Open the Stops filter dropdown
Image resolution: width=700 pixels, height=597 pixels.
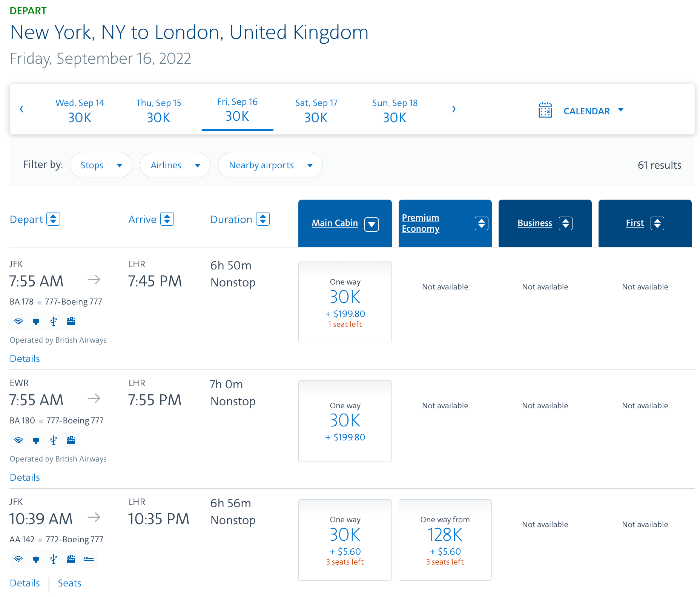(101, 165)
